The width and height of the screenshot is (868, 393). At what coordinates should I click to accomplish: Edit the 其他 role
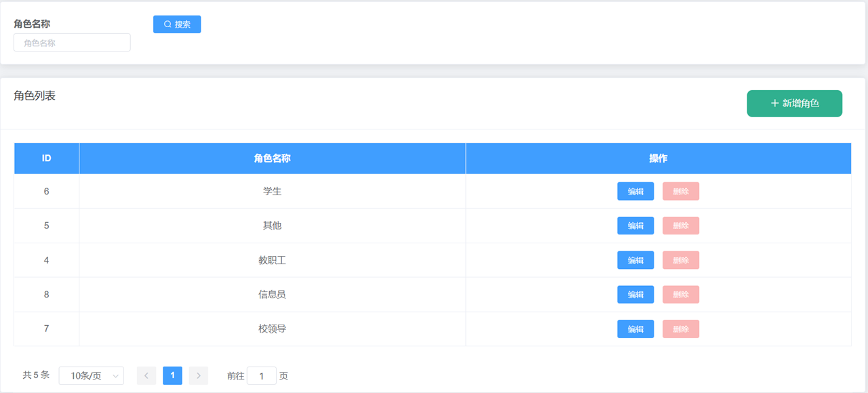[x=635, y=226]
